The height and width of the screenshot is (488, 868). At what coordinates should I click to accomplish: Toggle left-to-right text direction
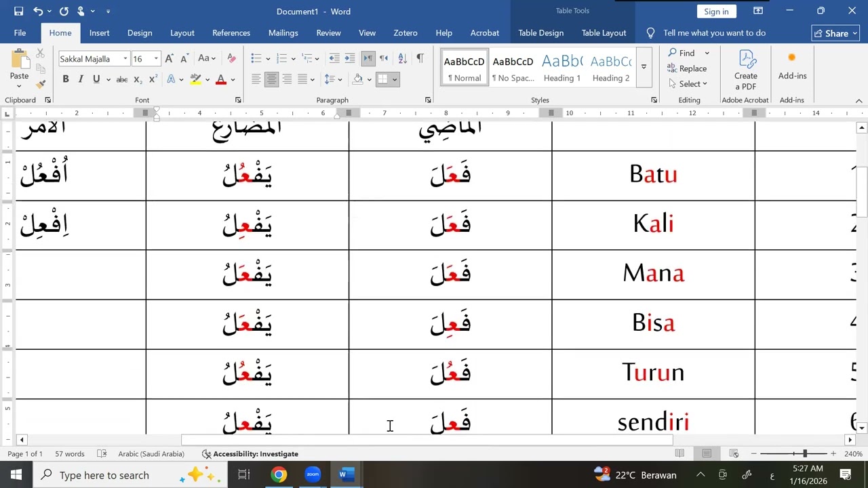click(368, 58)
